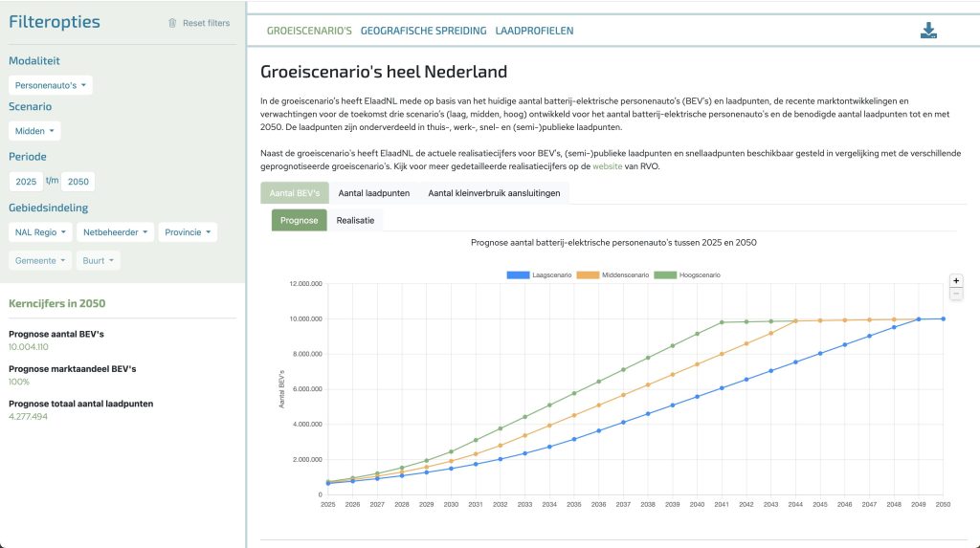Viewport: 980px width, 548px height.
Task: Click the download icon at top right
Action: coord(928,31)
